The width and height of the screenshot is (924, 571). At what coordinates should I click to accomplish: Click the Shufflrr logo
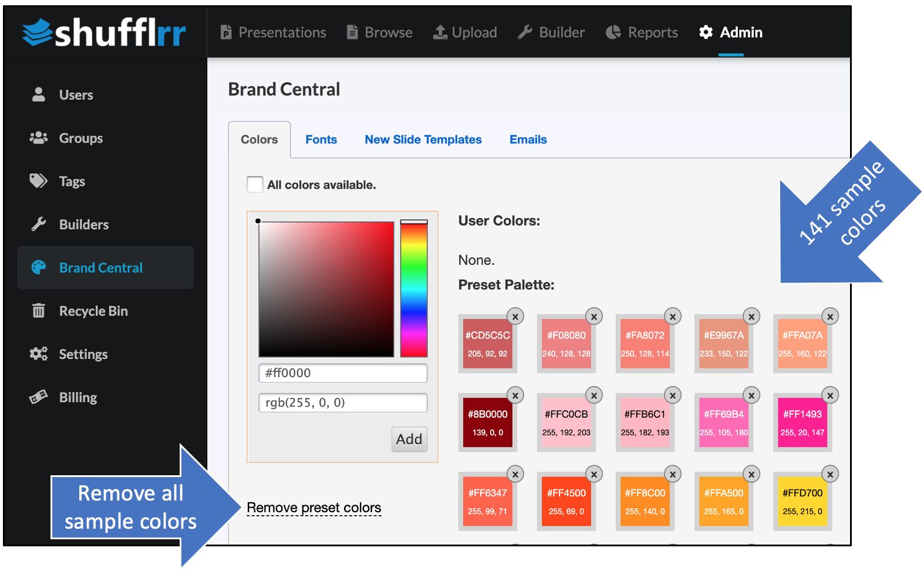pyautogui.click(x=104, y=32)
